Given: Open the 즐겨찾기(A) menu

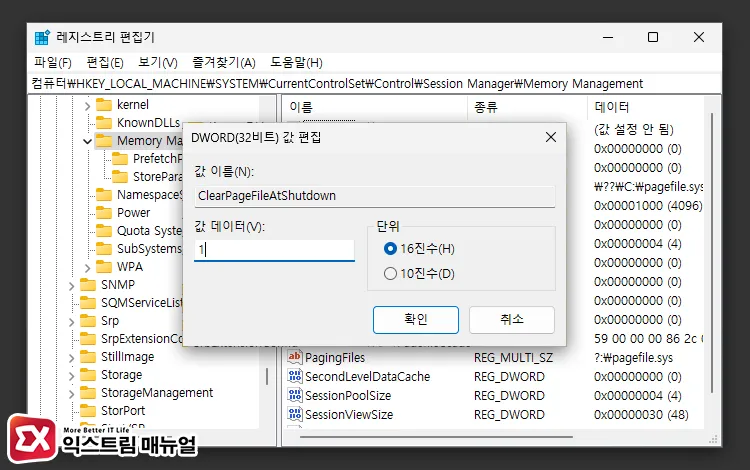Looking at the screenshot, I should tap(224, 62).
